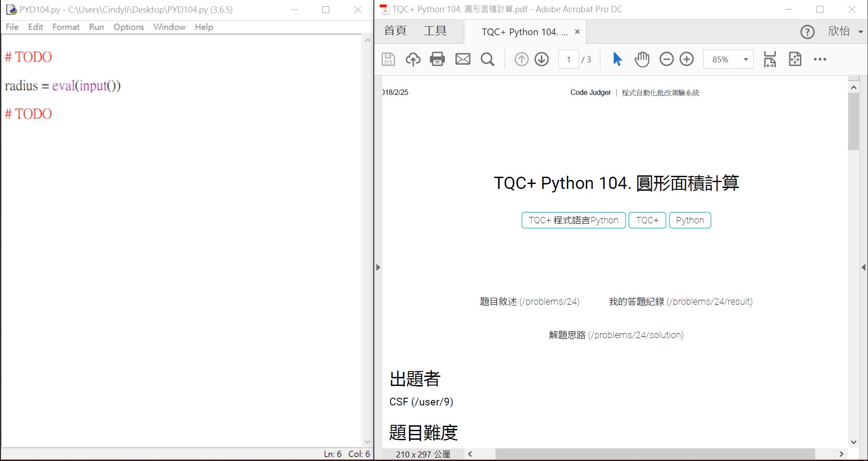Open the File menu in IDLE
Viewport: 868px width, 461px height.
(12, 27)
